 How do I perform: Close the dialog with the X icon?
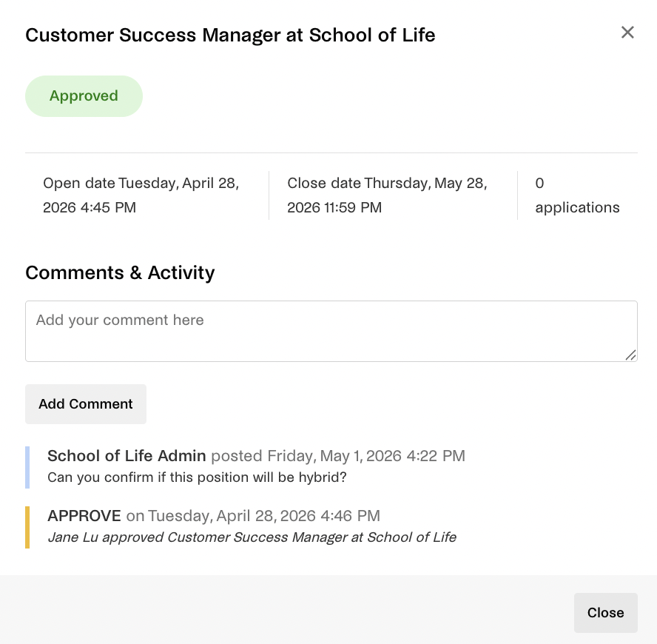click(627, 33)
